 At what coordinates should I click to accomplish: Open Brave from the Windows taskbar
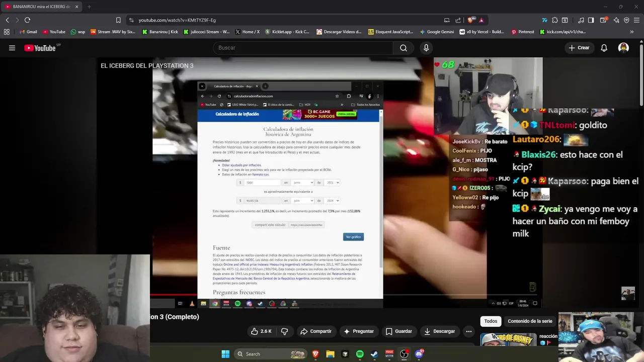[x=316, y=354]
